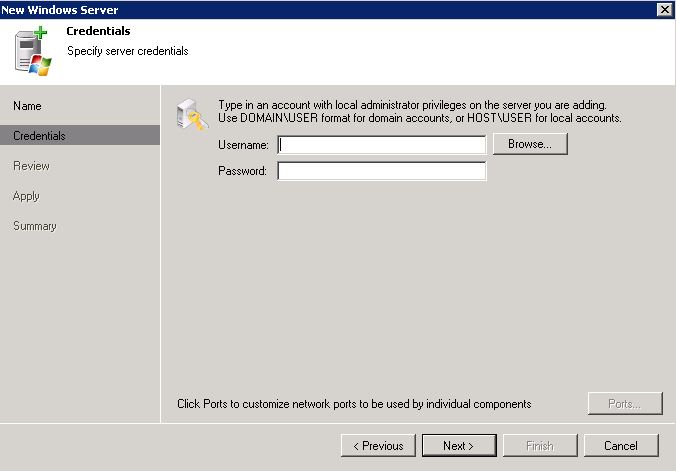This screenshot has height=471, width=676.
Task: Click the greyed-out Finish button
Action: tap(540, 445)
